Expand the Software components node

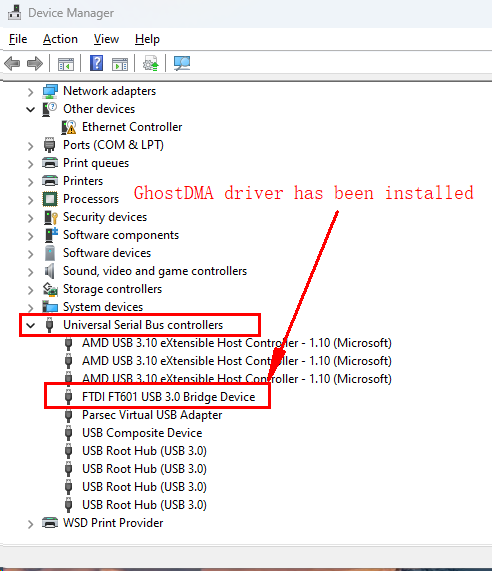[31, 236]
